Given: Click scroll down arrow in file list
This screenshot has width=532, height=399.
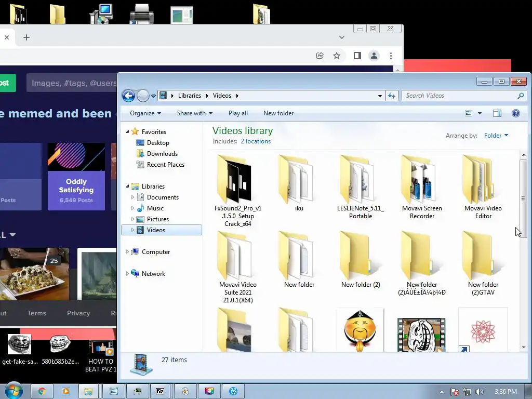Looking at the screenshot, I should coord(523,347).
